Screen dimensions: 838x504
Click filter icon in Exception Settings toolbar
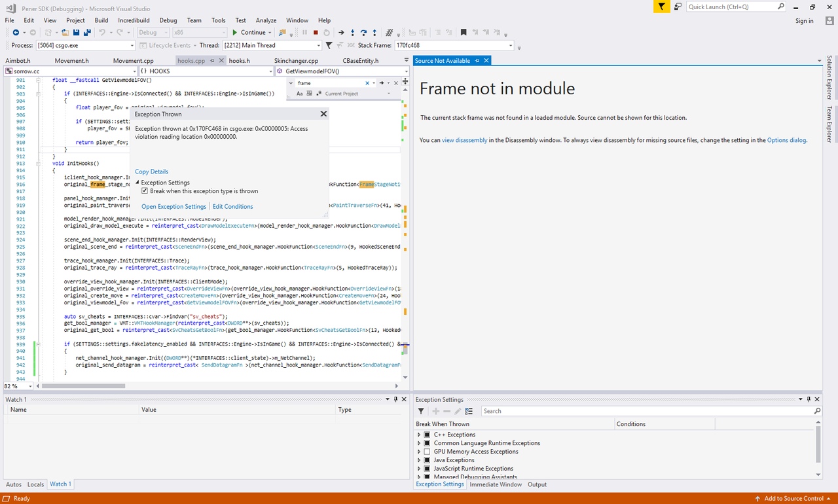click(x=421, y=411)
